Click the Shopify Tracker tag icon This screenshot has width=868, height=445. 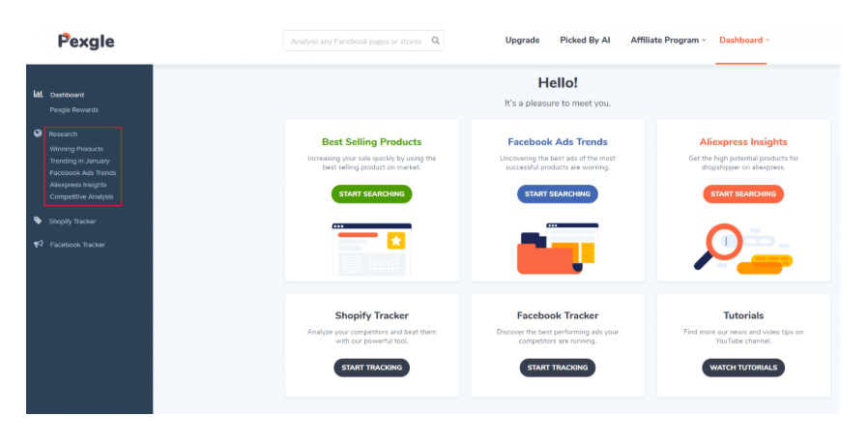pyautogui.click(x=38, y=221)
